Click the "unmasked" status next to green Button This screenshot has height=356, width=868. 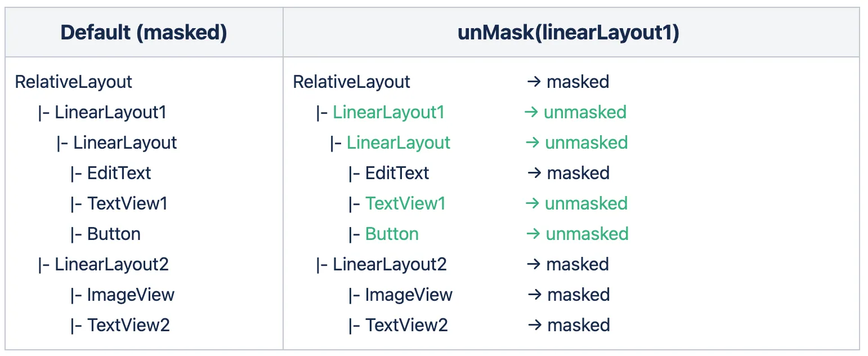point(587,234)
